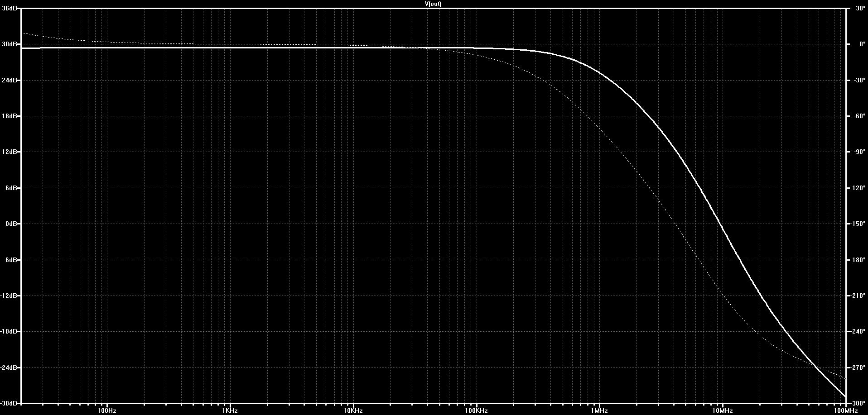This screenshot has height=415, width=868.
Task: Select the 18dB magnitude axis label
Action: point(9,116)
